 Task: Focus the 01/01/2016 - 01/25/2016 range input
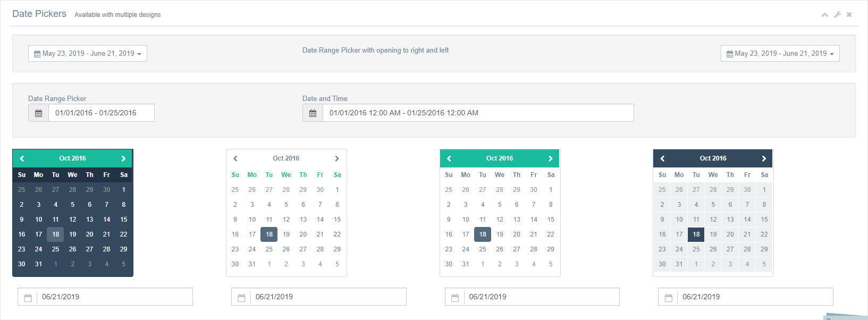(x=102, y=113)
